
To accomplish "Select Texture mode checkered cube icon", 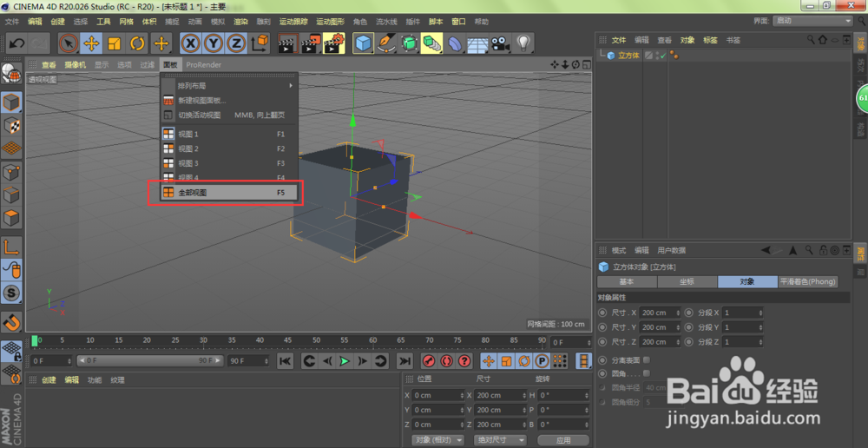I will (x=11, y=125).
